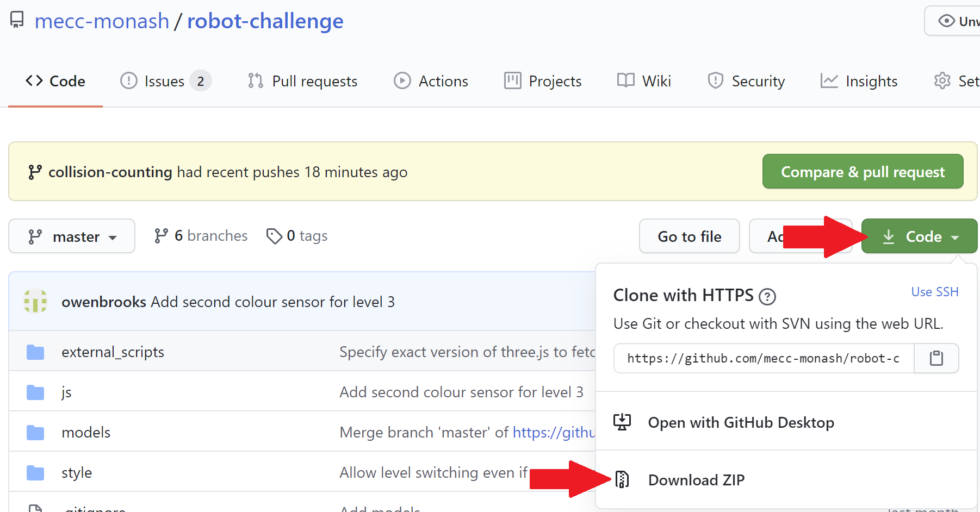Open the Settings tab with gear icon
Screen dimensions: 980x512
957,81
